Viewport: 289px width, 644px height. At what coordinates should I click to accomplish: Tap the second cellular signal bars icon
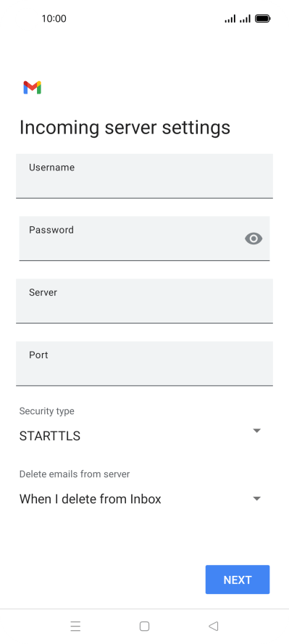[x=245, y=18]
